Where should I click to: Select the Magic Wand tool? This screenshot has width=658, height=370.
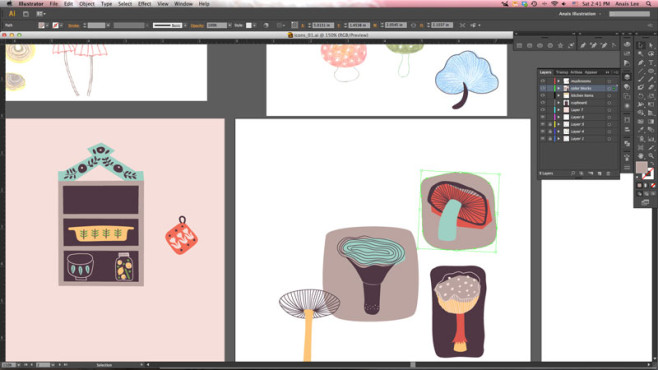(641, 54)
